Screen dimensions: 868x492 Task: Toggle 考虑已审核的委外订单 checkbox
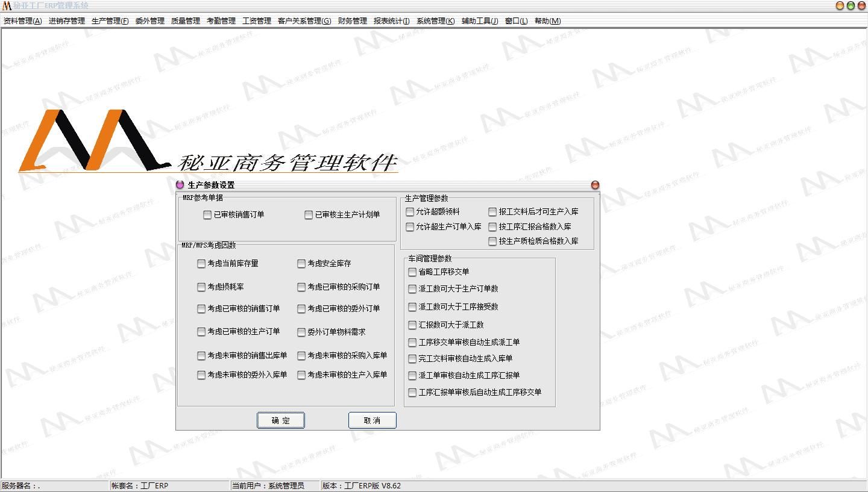pos(301,308)
